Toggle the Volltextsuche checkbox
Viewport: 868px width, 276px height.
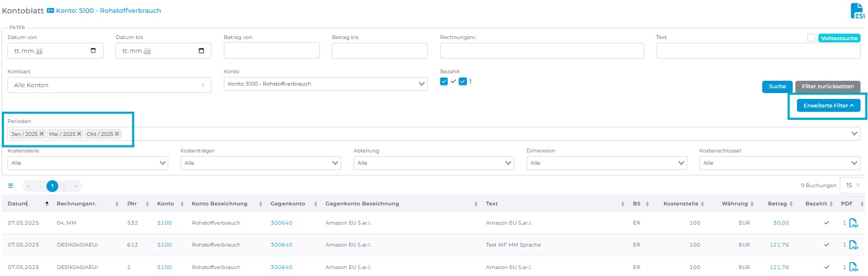click(x=811, y=38)
